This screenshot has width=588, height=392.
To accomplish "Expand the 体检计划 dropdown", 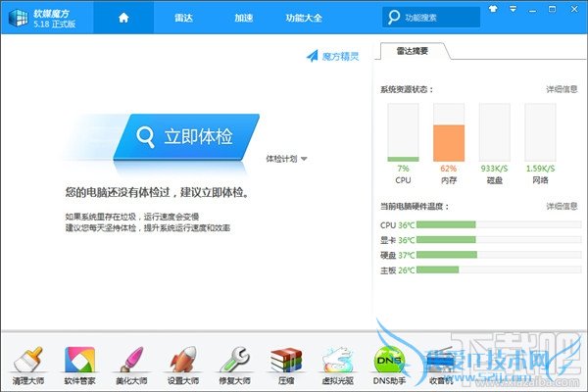I will click(x=286, y=159).
